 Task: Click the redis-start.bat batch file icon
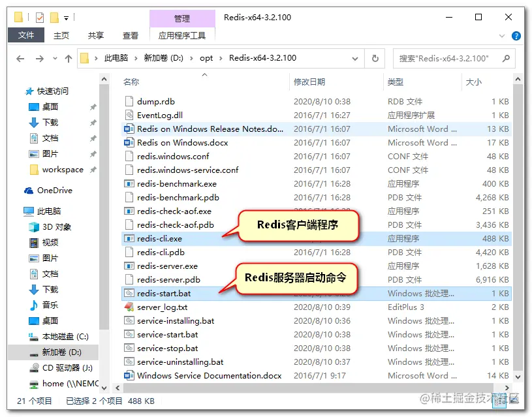point(129,293)
